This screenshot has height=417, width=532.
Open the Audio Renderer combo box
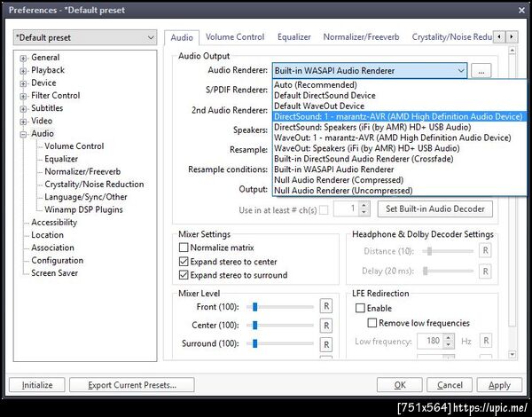[x=370, y=71]
